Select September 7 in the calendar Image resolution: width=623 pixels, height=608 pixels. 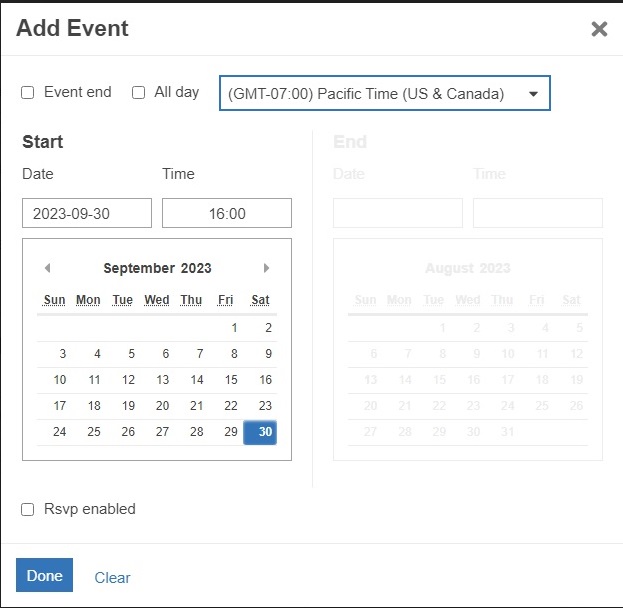click(200, 354)
